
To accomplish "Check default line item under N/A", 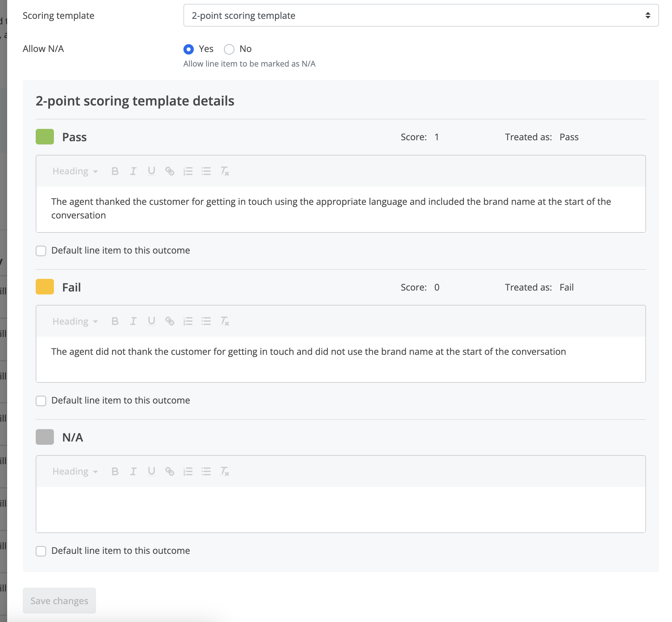I will [x=41, y=551].
